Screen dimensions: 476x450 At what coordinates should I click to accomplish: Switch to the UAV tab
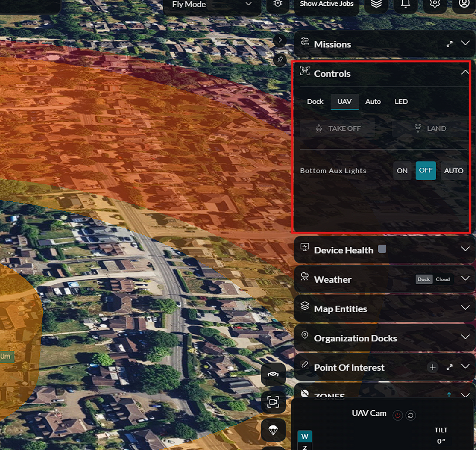(344, 101)
